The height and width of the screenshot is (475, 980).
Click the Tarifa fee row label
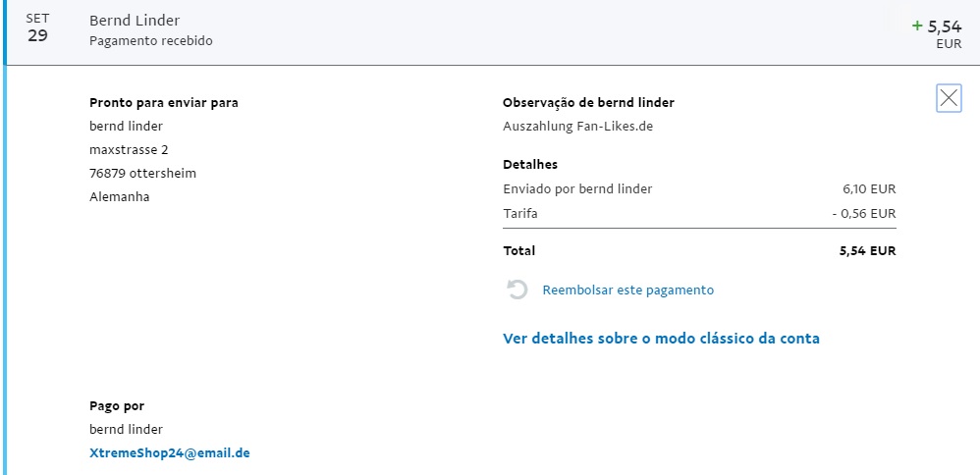(520, 213)
